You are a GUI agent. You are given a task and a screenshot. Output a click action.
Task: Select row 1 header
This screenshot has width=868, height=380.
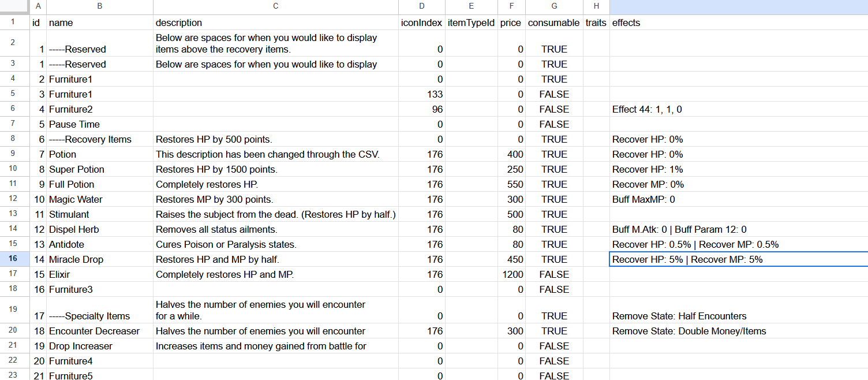click(14, 23)
